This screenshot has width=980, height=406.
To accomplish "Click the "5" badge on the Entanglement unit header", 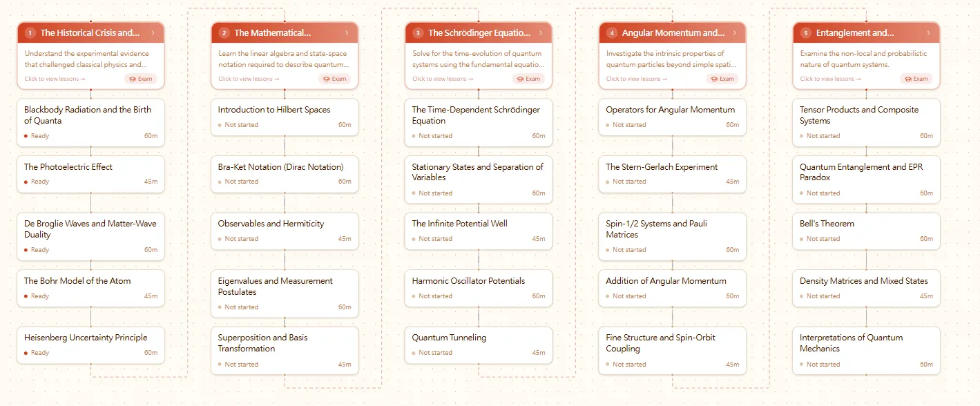I will (805, 32).
